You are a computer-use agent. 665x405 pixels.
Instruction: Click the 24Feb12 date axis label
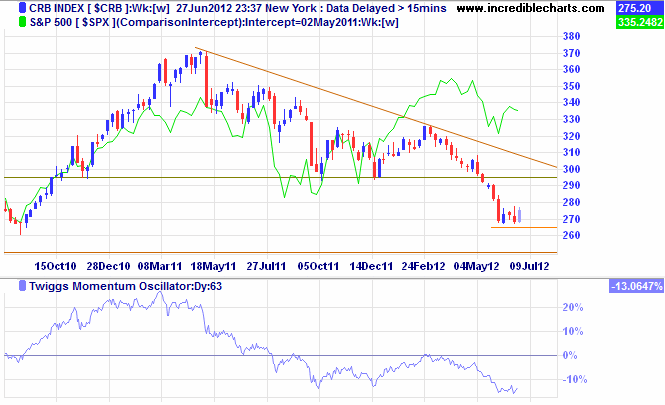(423, 266)
